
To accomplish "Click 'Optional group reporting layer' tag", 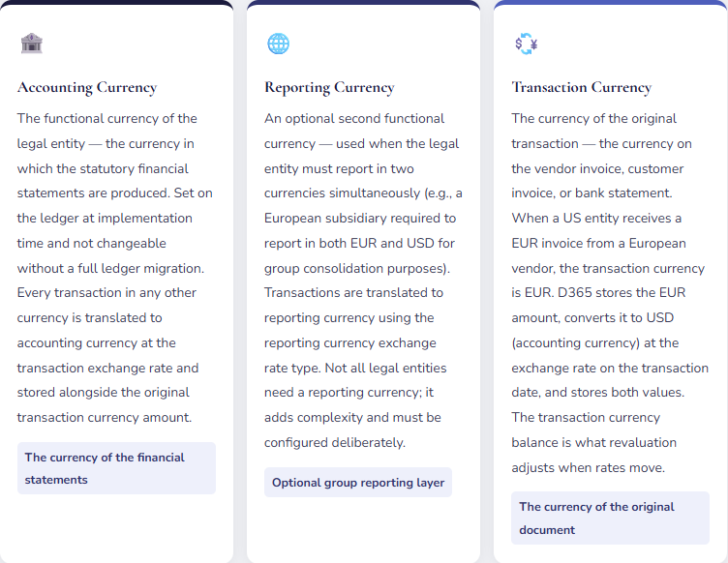I will click(x=358, y=483).
